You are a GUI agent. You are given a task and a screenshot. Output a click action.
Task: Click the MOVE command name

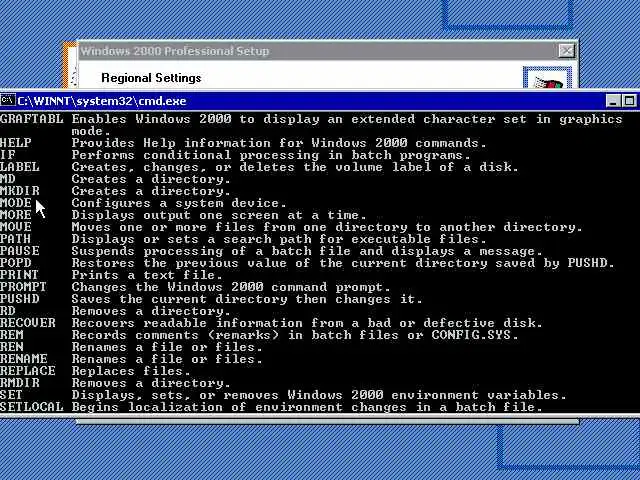16,227
